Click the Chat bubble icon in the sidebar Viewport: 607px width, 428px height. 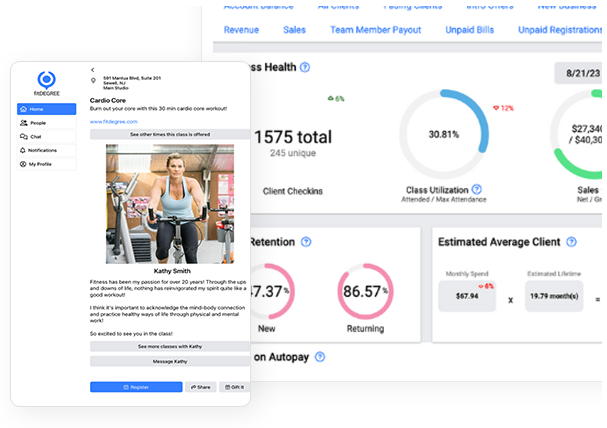[24, 137]
